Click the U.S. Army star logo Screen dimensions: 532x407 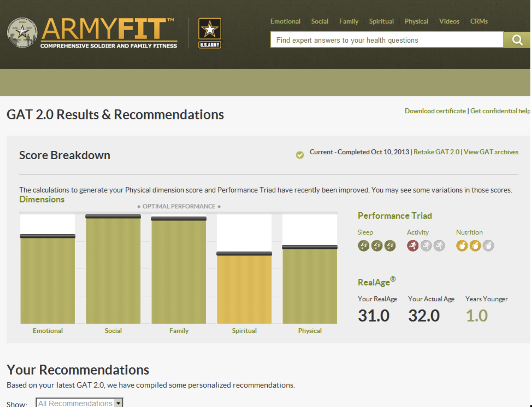click(210, 33)
